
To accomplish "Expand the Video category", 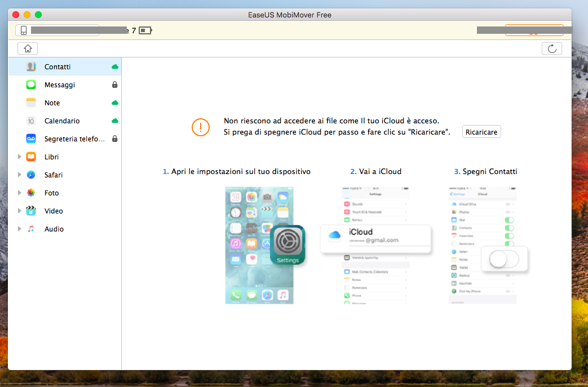I will point(20,211).
